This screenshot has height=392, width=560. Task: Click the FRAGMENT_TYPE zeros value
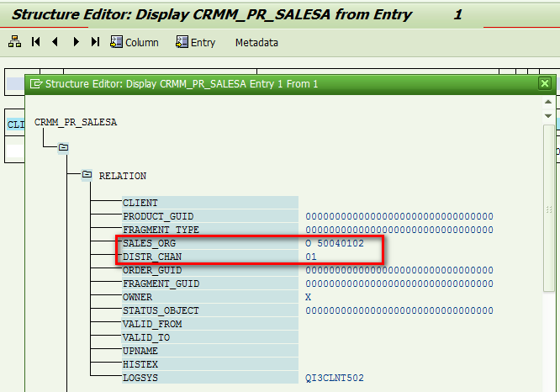pos(399,230)
